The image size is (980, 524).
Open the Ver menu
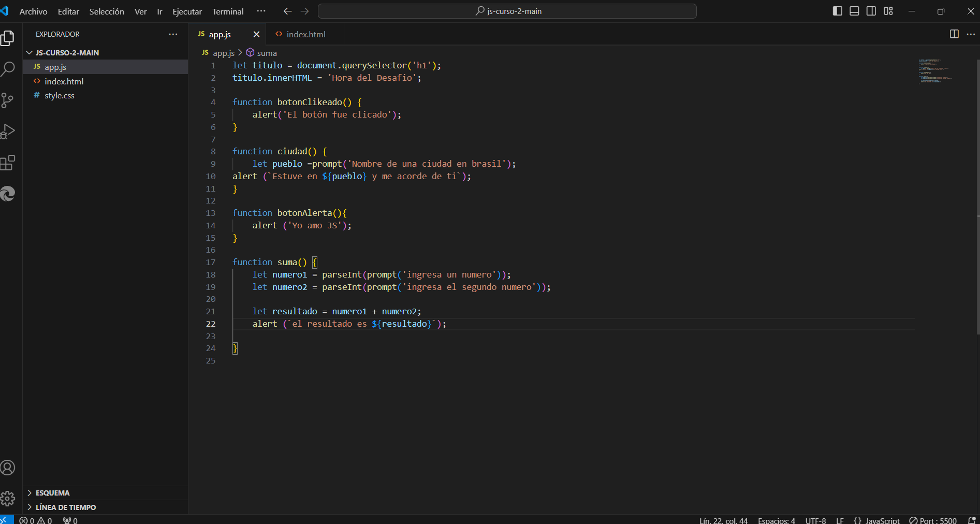tap(140, 11)
